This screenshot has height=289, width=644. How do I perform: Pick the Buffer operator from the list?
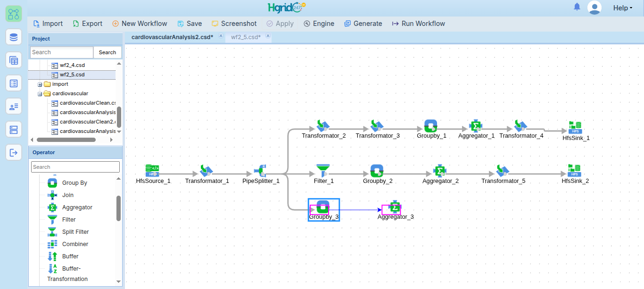(x=70, y=256)
